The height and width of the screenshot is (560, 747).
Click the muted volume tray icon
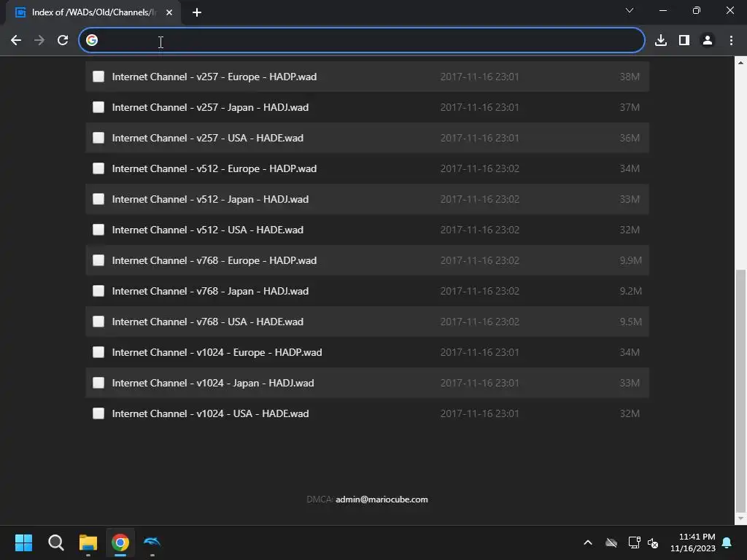pyautogui.click(x=653, y=542)
